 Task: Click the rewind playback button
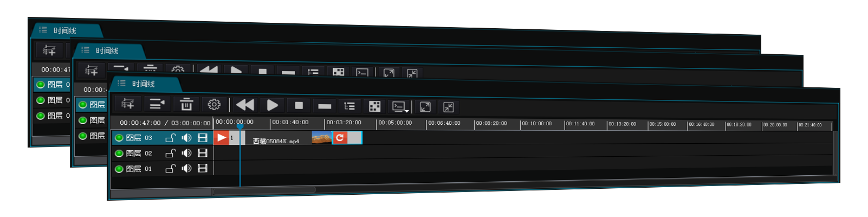[245, 105]
